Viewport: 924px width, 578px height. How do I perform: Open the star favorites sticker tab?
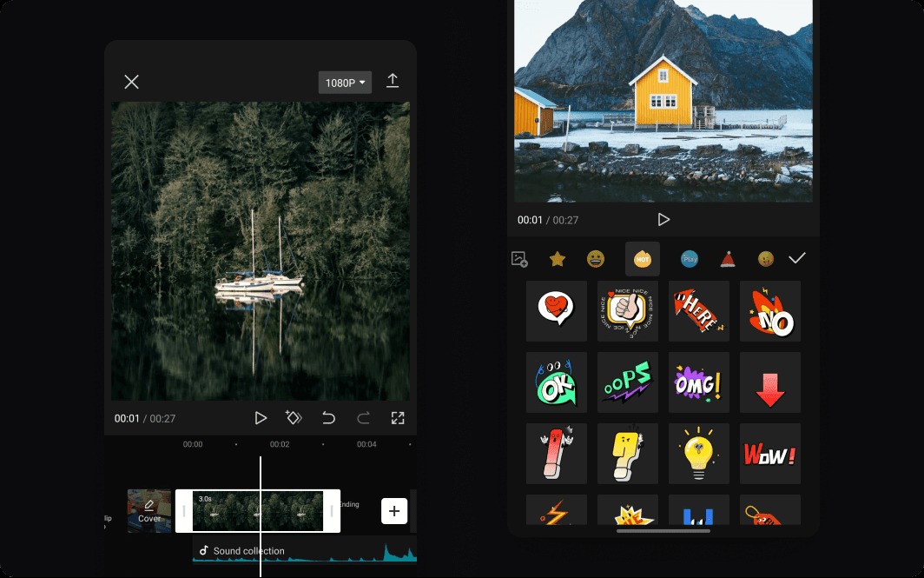tap(558, 259)
